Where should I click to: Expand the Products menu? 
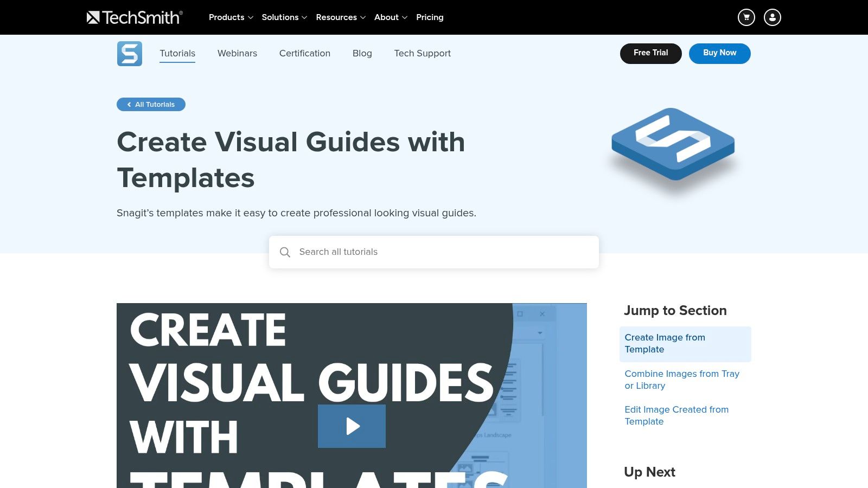(231, 17)
